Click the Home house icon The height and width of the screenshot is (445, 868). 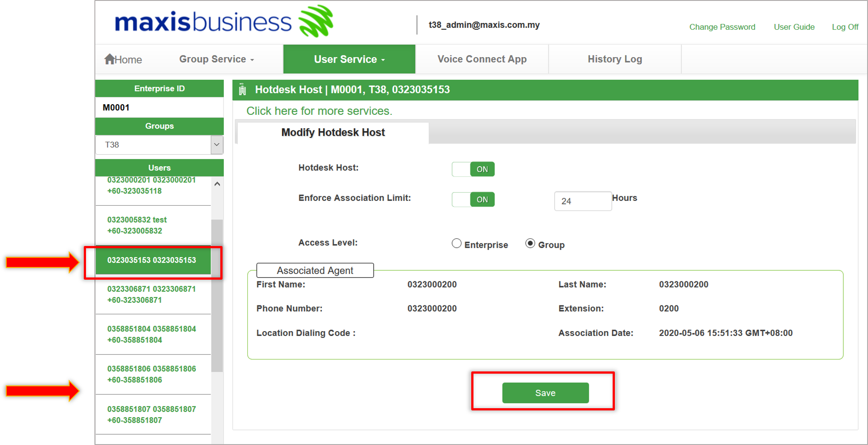tap(109, 59)
